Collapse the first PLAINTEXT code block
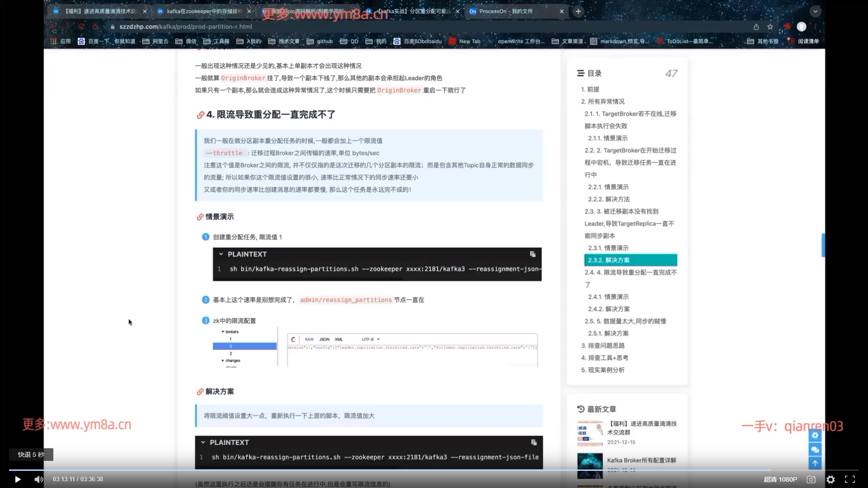Image resolution: width=868 pixels, height=488 pixels. click(221, 254)
